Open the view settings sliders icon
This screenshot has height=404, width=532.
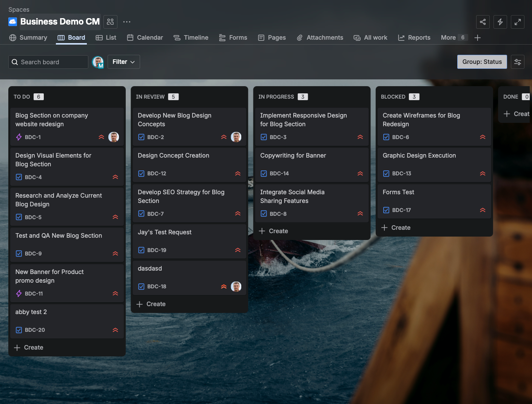point(517,62)
